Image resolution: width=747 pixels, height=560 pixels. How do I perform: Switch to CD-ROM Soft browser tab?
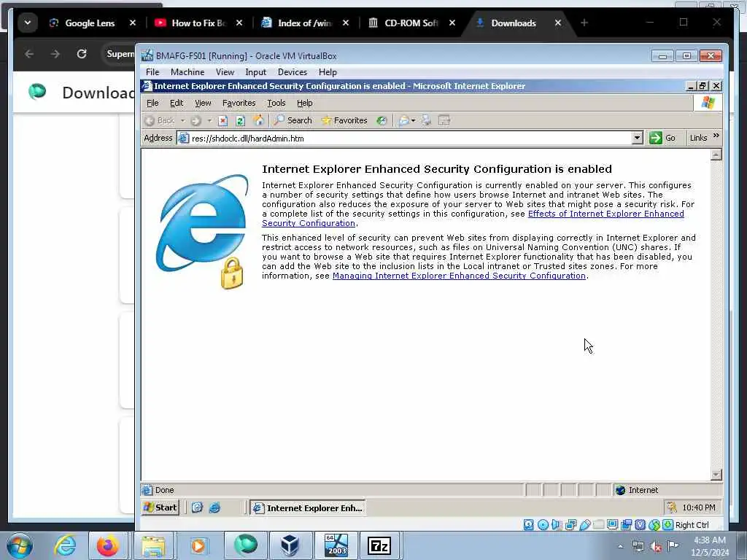[x=411, y=23]
